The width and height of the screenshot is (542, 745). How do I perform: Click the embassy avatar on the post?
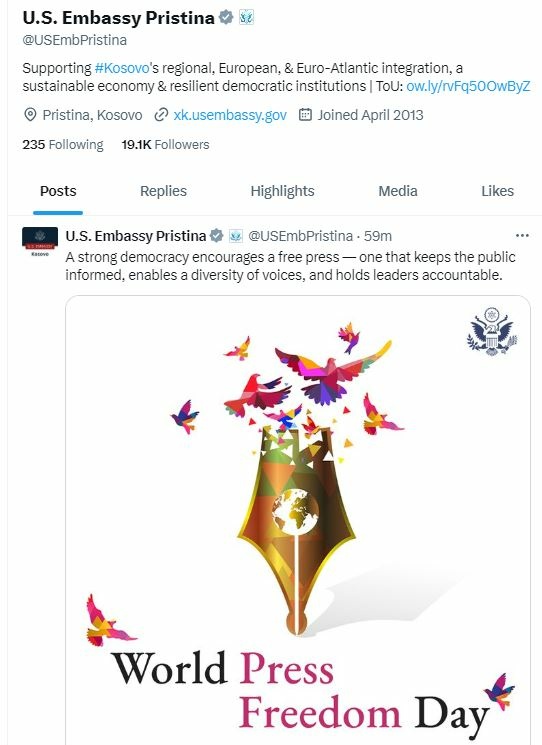(x=40, y=241)
